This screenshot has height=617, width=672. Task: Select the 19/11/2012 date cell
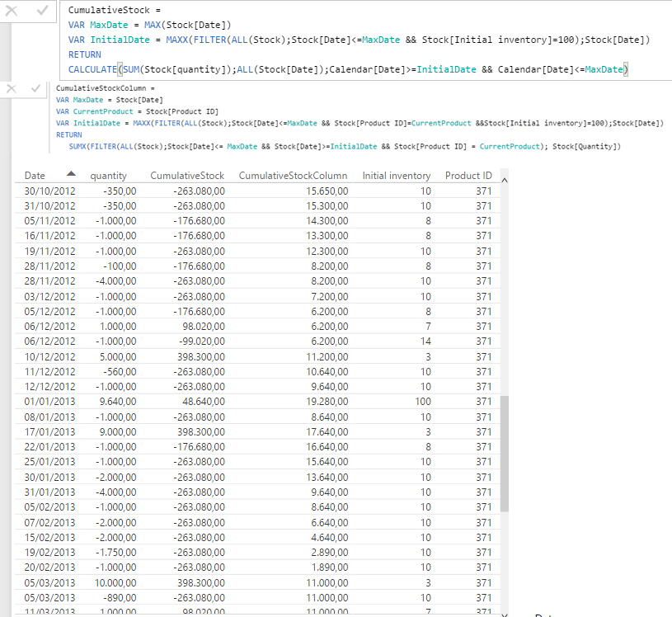(x=49, y=252)
